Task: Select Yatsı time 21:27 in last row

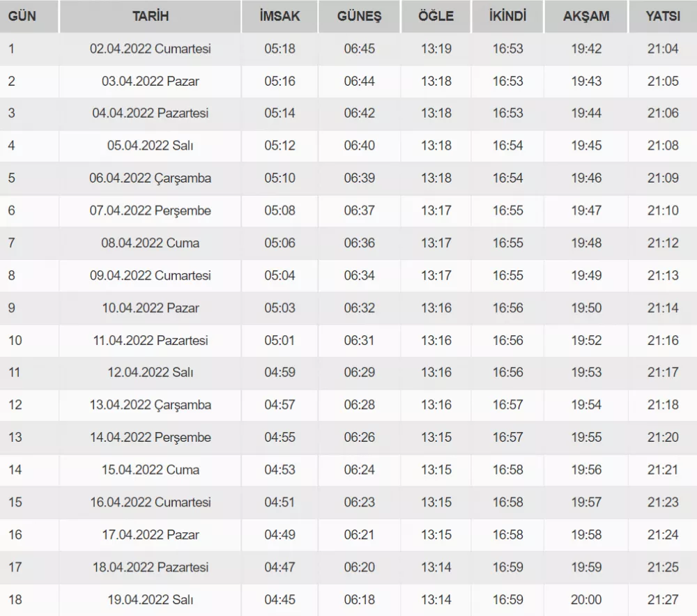Action: (x=663, y=600)
